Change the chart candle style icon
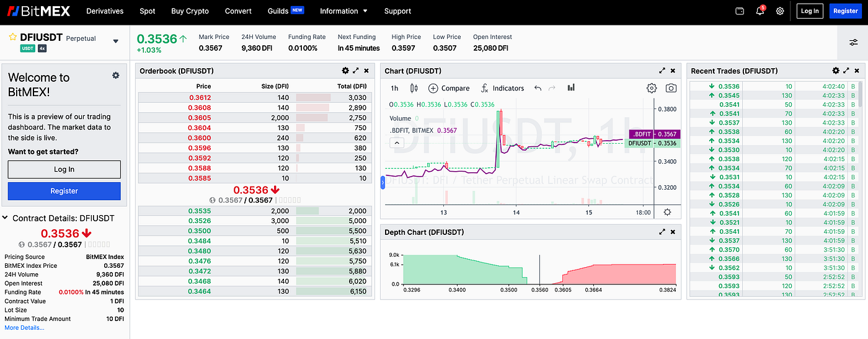This screenshot has height=339, width=868. 414,88
